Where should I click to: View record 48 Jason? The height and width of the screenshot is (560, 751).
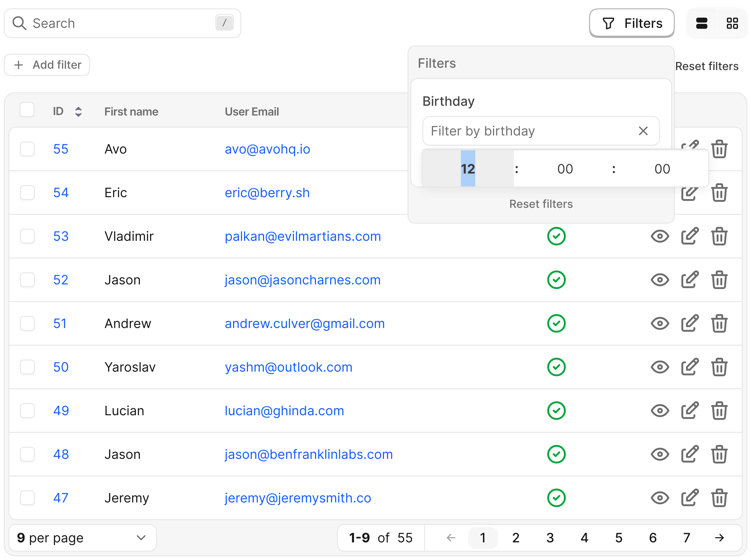[660, 454]
